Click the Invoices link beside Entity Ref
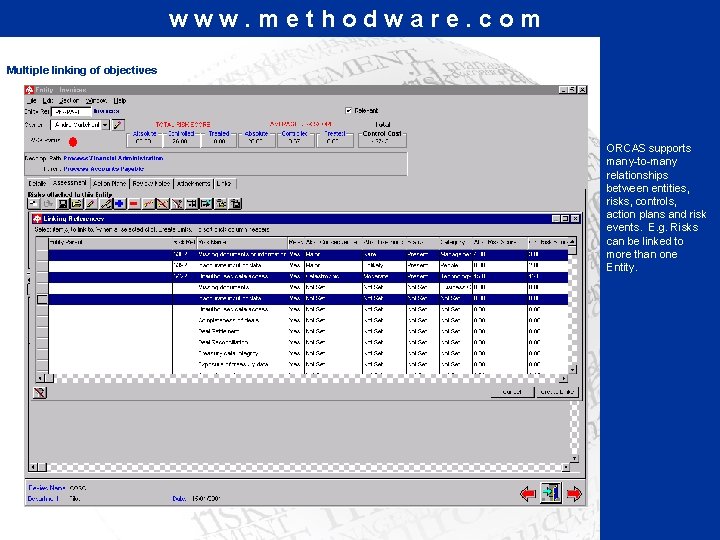 pyautogui.click(x=107, y=111)
